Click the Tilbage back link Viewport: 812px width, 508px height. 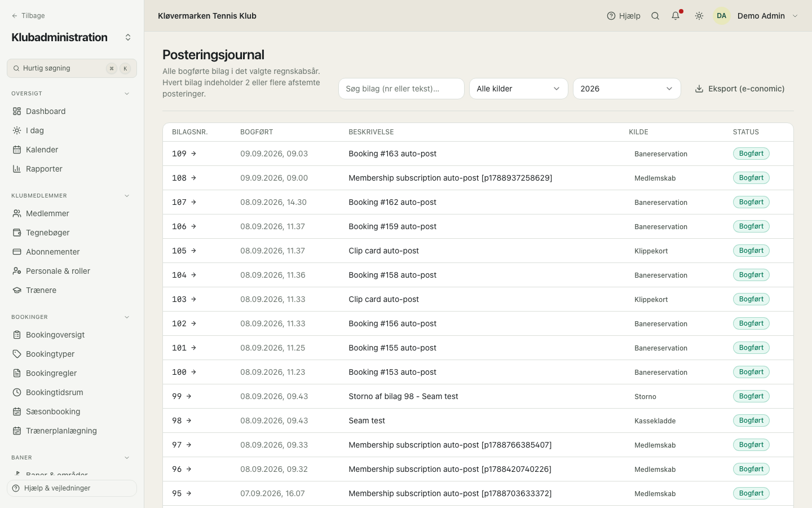pos(28,16)
